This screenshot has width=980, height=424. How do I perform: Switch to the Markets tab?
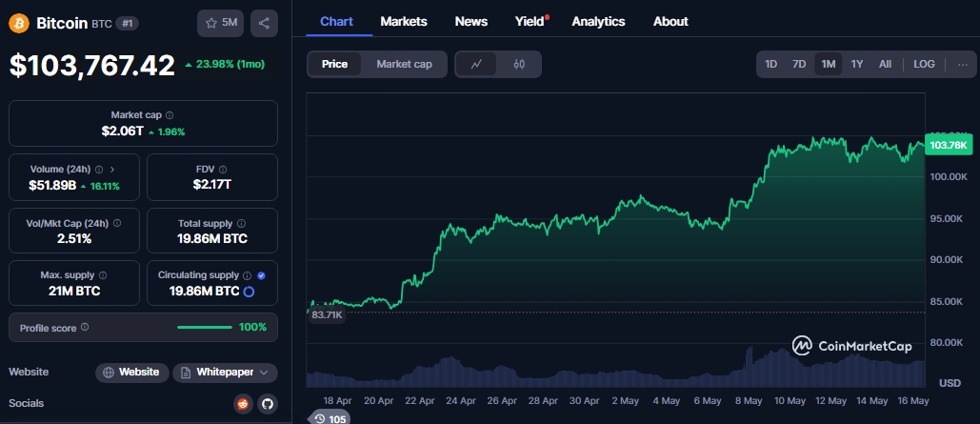pos(404,21)
